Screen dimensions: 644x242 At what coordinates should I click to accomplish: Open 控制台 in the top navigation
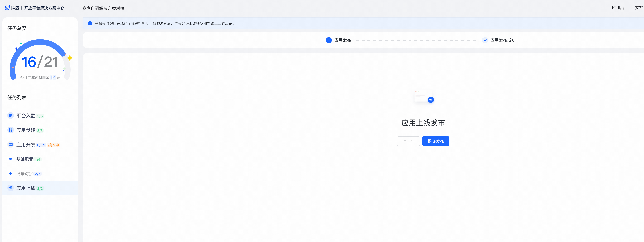coord(617,8)
